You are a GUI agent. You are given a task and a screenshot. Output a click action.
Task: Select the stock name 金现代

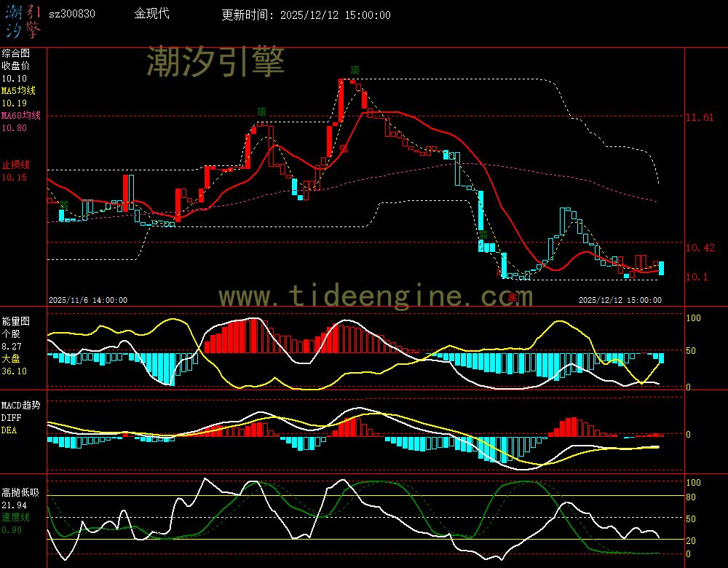click(151, 14)
